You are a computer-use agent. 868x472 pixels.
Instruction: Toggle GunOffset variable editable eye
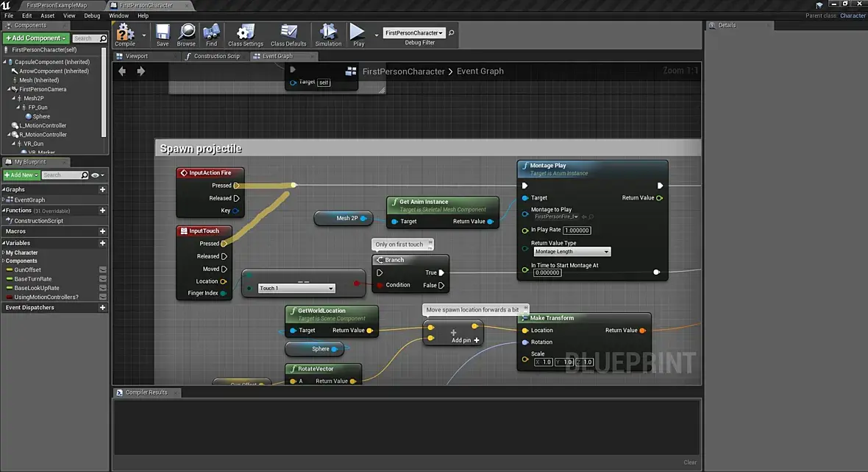coord(102,270)
